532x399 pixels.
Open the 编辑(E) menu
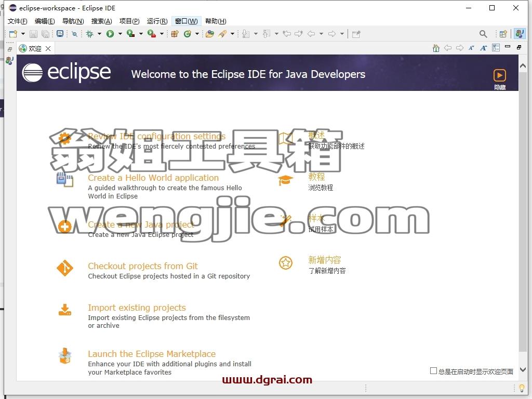[x=45, y=21]
